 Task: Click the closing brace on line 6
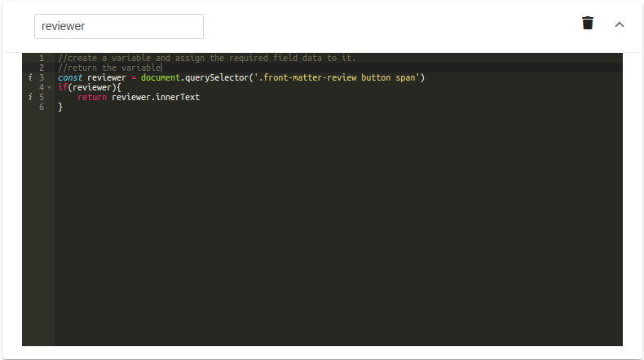(x=60, y=108)
